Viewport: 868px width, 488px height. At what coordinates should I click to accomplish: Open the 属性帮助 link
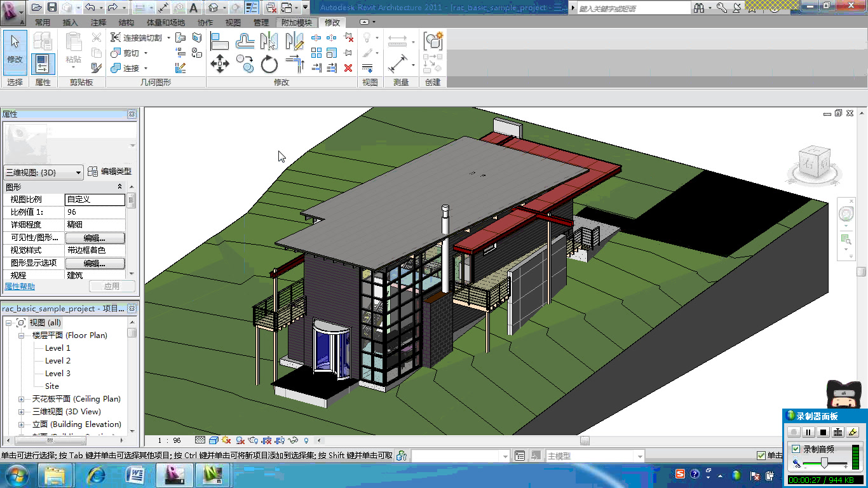click(x=20, y=287)
